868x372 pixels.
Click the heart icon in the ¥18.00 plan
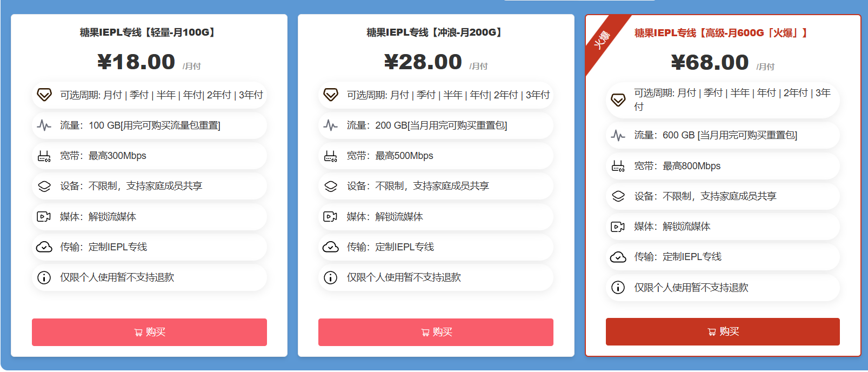pos(44,95)
